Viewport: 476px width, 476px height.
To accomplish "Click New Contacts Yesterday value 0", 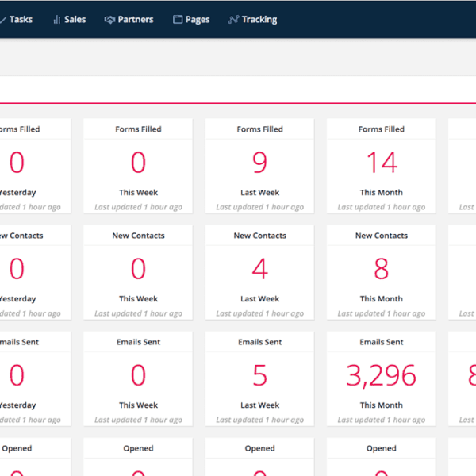I will tap(17, 269).
